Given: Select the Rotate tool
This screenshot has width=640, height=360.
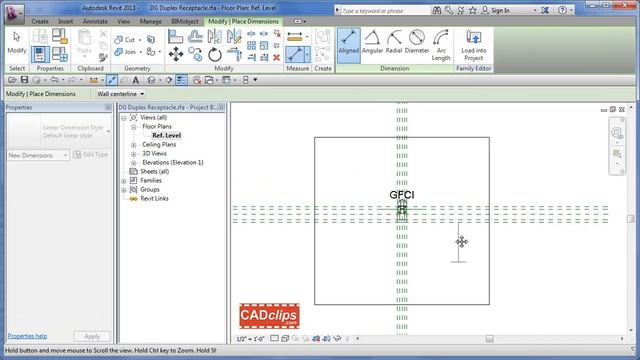Looking at the screenshot, I should point(215,54).
